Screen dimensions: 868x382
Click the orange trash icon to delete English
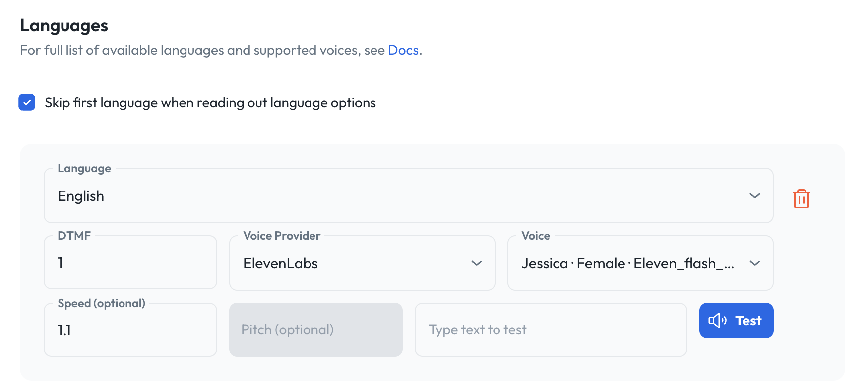(802, 198)
